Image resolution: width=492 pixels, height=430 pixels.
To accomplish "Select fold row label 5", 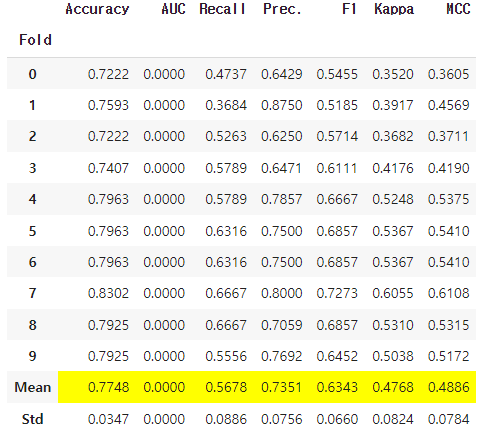I will coord(32,231).
